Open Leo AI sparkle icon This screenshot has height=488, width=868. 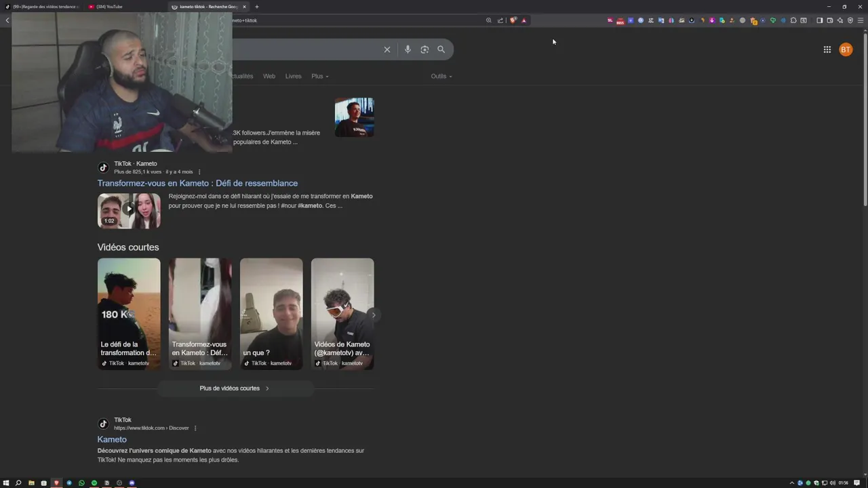840,20
